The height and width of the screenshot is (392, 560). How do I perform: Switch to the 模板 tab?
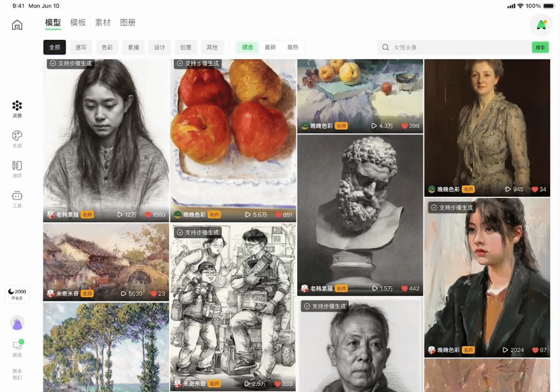[x=78, y=23]
